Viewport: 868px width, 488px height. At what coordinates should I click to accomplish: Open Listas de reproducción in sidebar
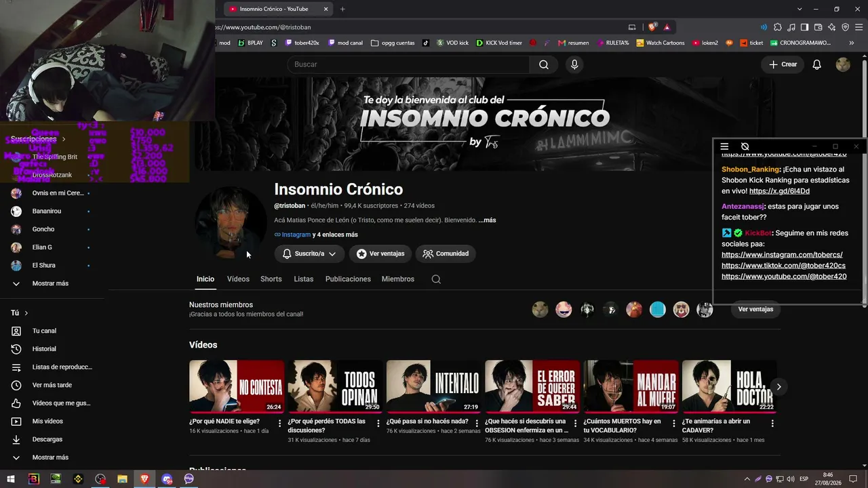point(54,367)
